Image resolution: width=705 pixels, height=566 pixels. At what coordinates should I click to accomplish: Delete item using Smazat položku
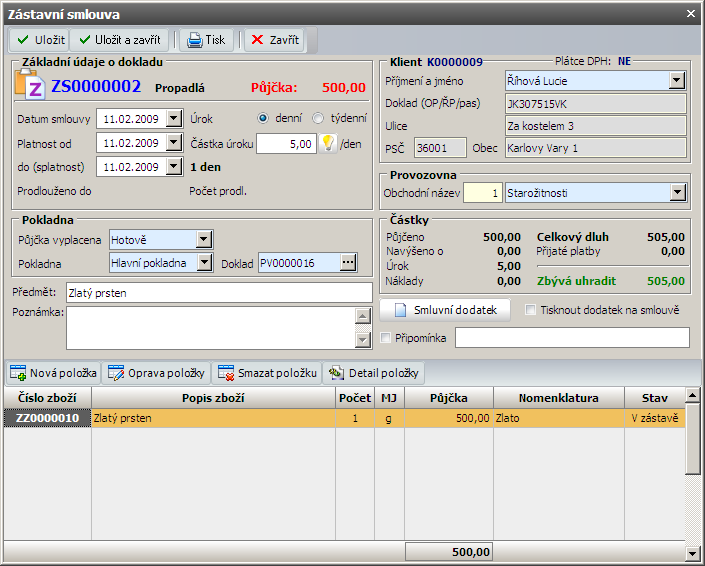(267, 373)
